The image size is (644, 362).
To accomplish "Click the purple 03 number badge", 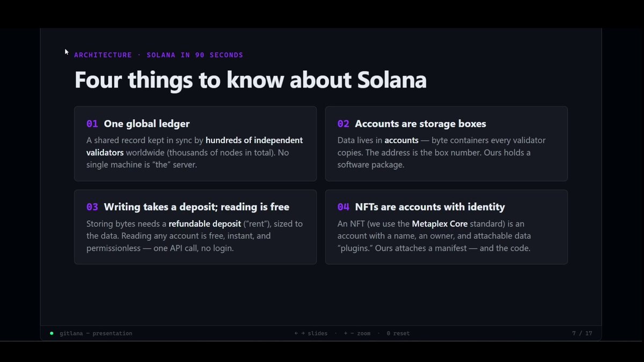I will [x=92, y=207].
